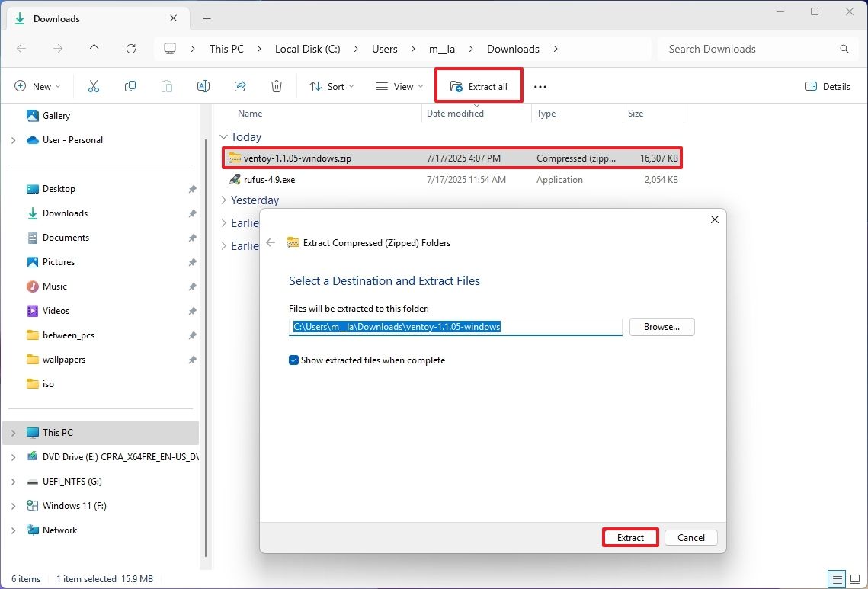Viewport: 868px width, 589px height.
Task: Open the View dropdown
Action: [398, 86]
